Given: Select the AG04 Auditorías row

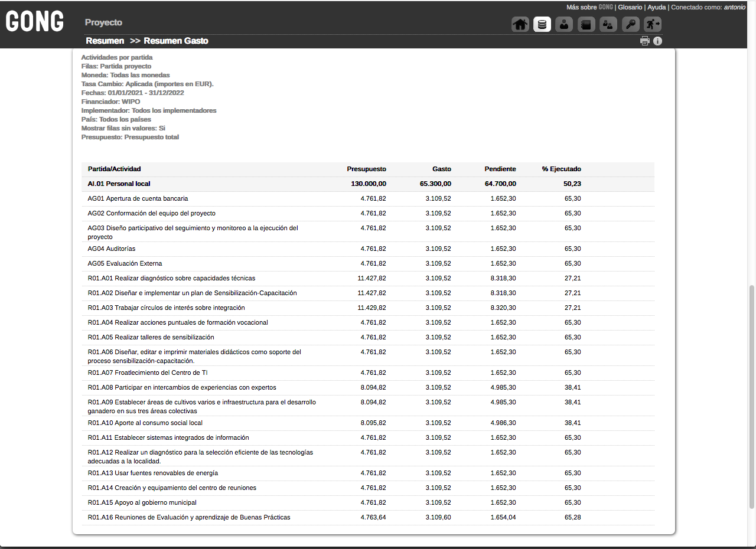Looking at the screenshot, I should (111, 249).
